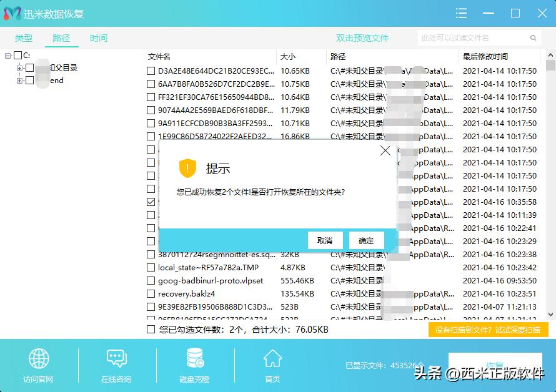This screenshot has width=556, height=392.
Task: Click 确定 to confirm opening the folder
Action: pyautogui.click(x=366, y=240)
